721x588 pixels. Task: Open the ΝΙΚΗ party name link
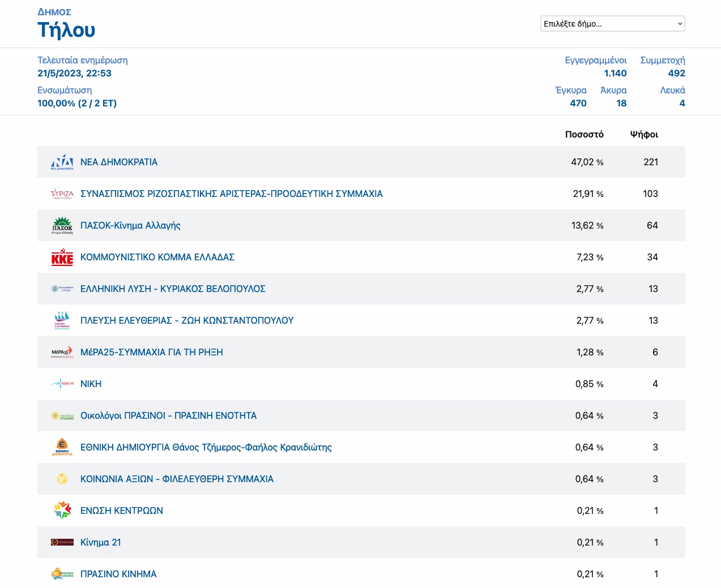[91, 384]
